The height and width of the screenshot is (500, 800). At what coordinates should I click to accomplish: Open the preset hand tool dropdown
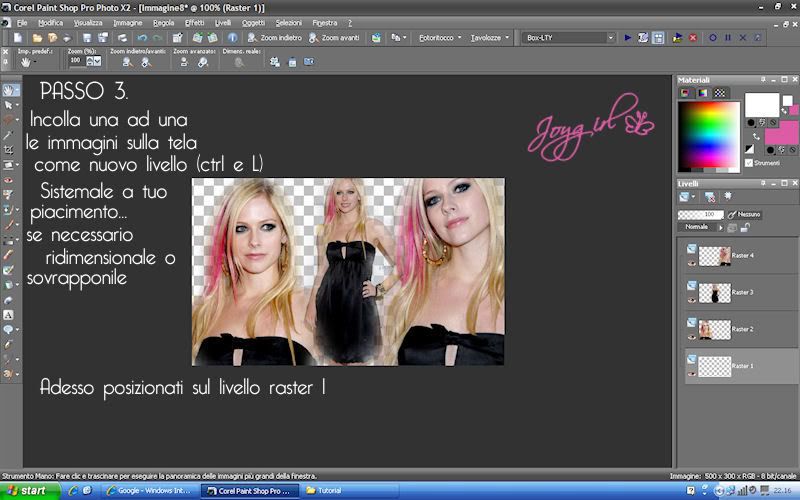tap(35, 62)
